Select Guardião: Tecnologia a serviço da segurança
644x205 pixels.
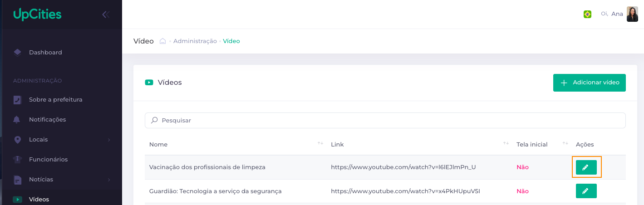216,191
